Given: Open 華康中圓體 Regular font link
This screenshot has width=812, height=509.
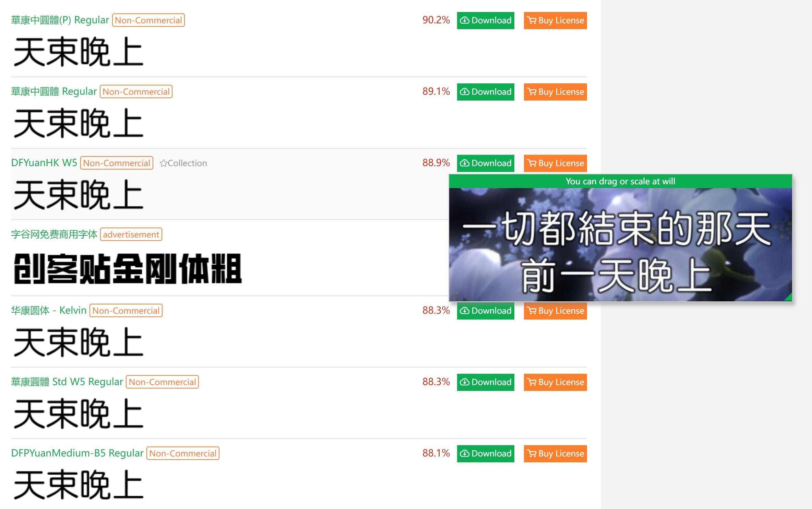Looking at the screenshot, I should [x=54, y=92].
